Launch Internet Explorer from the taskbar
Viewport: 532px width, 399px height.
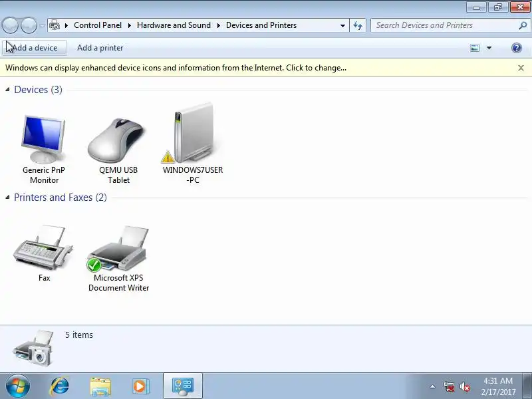tap(60, 386)
